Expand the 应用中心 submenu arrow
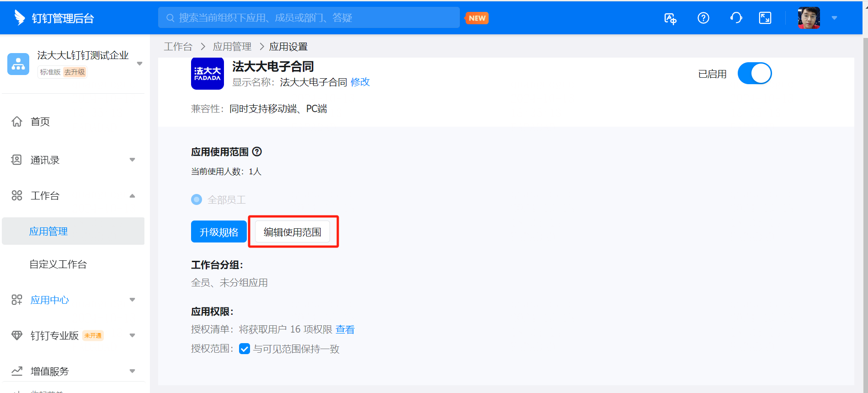Image resolution: width=868 pixels, height=393 pixels. point(132,300)
